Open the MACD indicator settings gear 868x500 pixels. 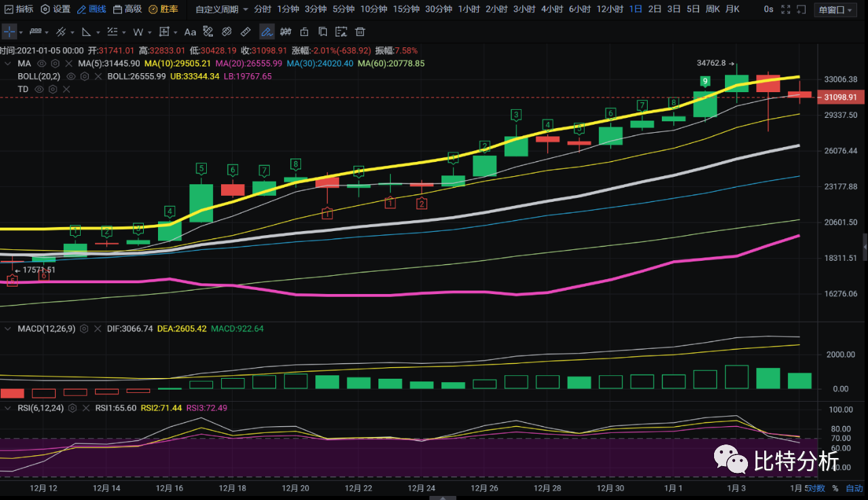(84, 329)
